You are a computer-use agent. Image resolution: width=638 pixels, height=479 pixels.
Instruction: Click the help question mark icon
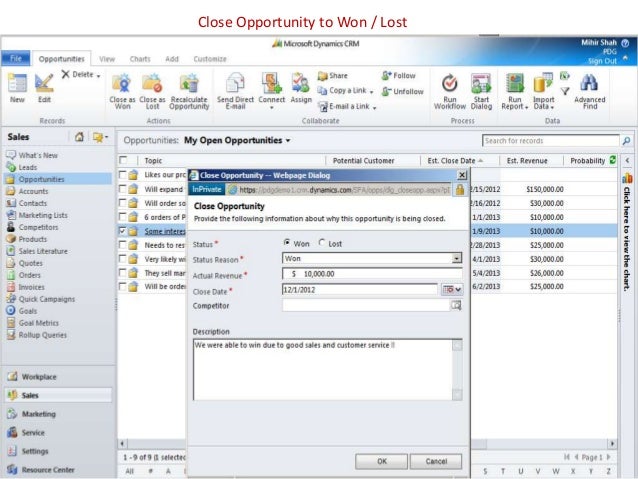(x=625, y=43)
